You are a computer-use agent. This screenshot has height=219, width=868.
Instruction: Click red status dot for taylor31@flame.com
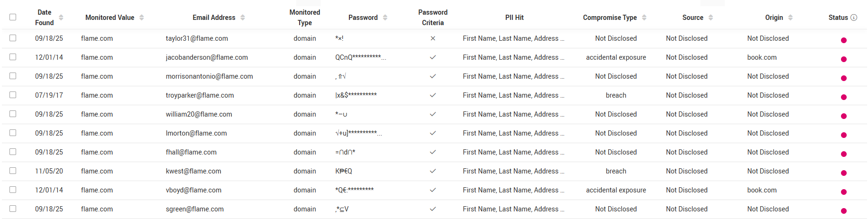(x=844, y=40)
